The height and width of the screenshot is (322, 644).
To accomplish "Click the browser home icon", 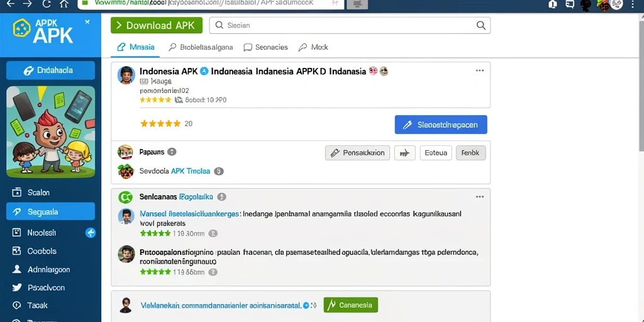I will (x=64, y=4).
